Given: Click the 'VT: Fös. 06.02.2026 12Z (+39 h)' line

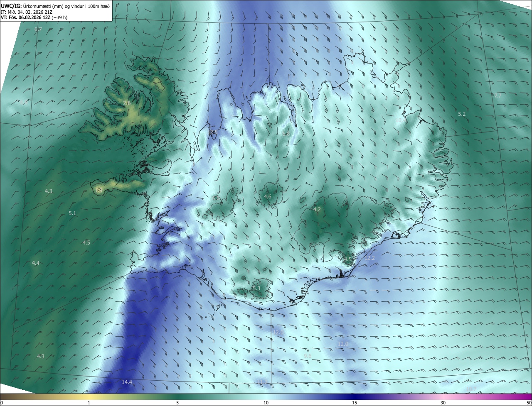Looking at the screenshot, I should point(34,18).
